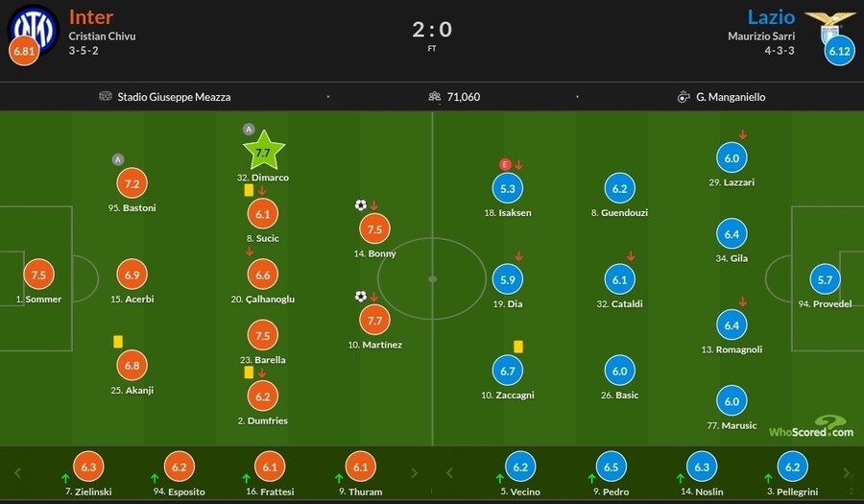
Task: Click the goal ball icon on Bonny
Action: click(360, 205)
